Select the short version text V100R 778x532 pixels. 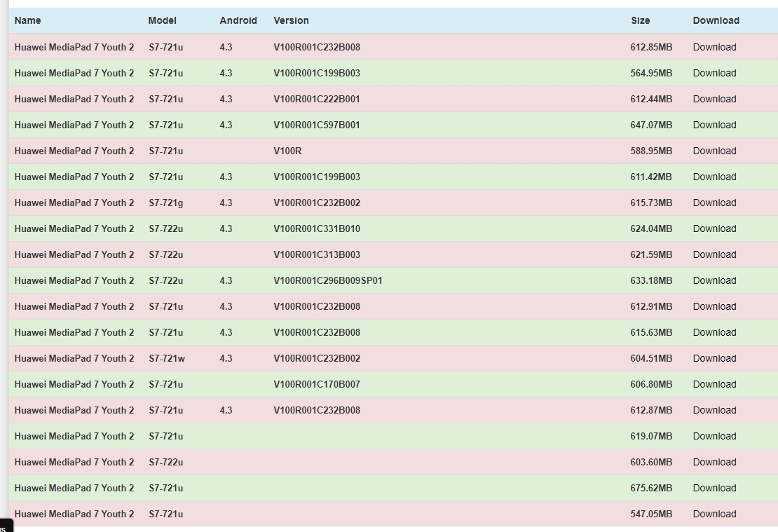click(x=287, y=151)
